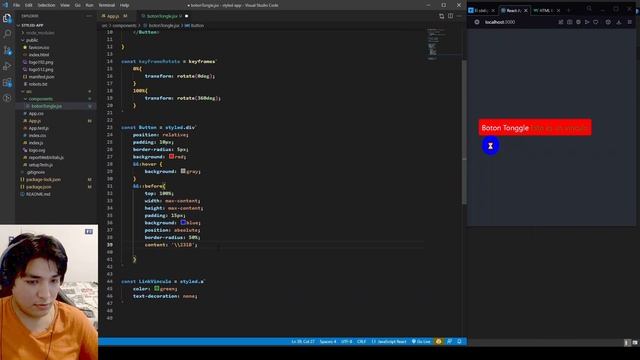Open index.html in file explorer
This screenshot has height=360, width=640.
[x=39, y=55]
